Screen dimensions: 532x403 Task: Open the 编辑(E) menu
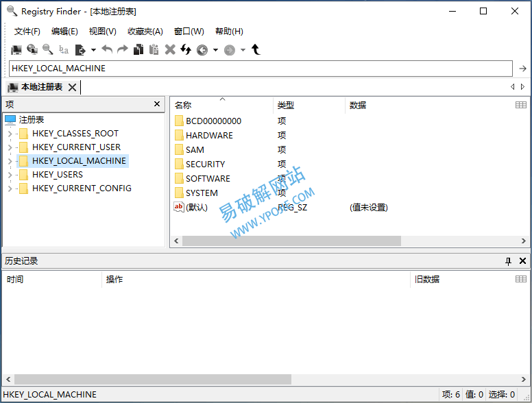tap(64, 32)
